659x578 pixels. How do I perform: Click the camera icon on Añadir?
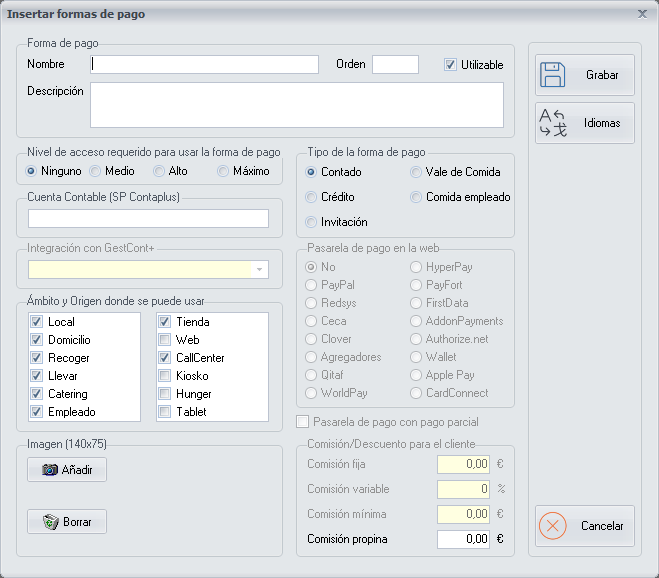point(50,470)
